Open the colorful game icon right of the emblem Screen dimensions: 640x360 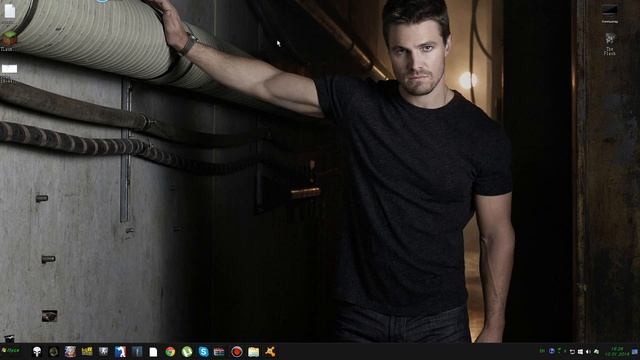(70, 351)
